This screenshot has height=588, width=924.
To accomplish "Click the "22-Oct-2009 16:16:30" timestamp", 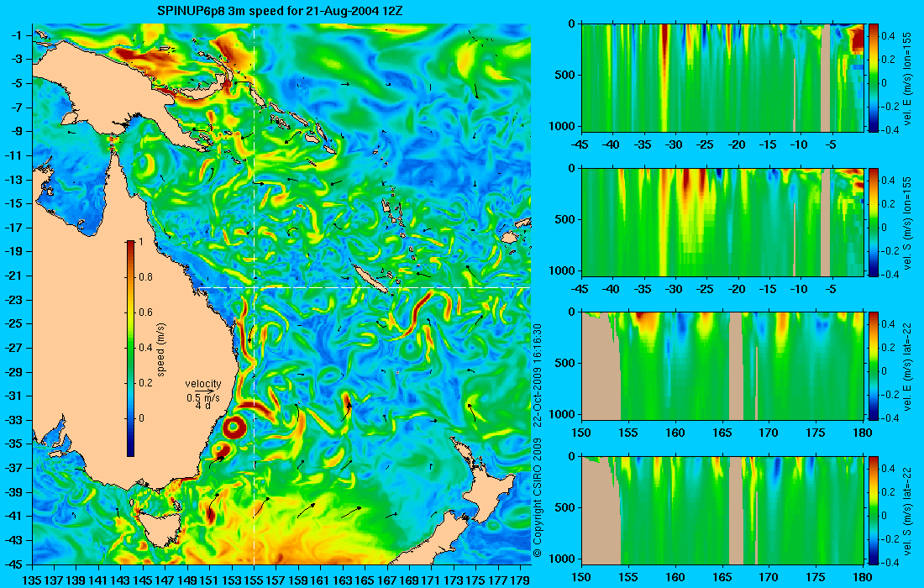I will coord(537,375).
